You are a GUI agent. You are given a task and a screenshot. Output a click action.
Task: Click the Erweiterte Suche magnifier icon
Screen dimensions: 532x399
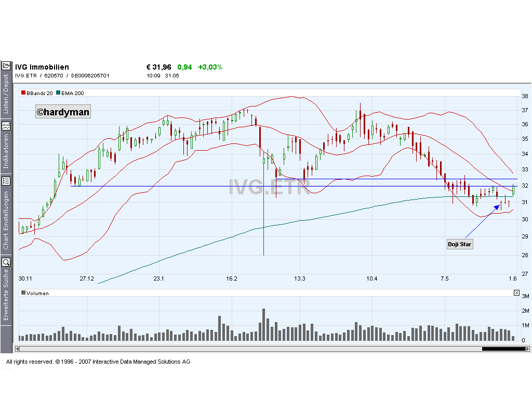7,261
